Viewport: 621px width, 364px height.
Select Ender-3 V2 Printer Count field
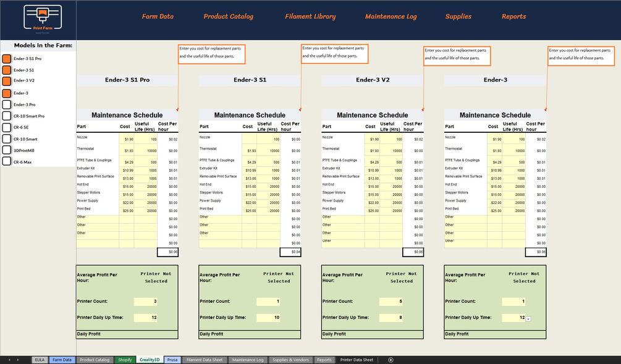point(391,302)
